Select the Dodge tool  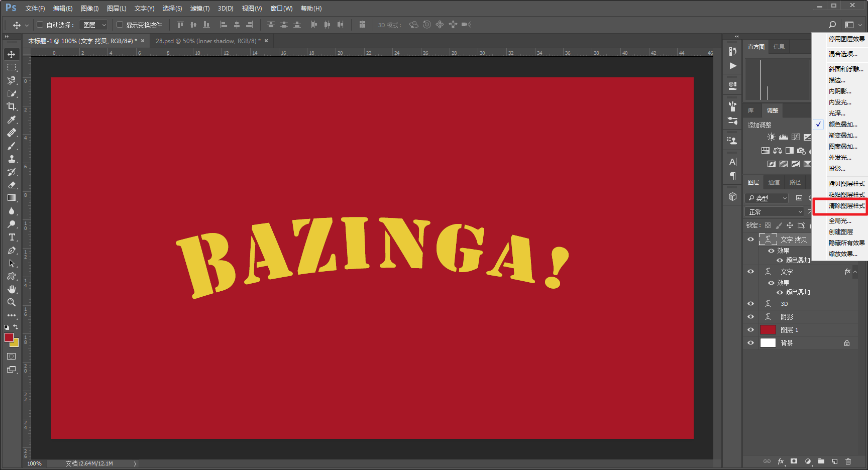click(x=11, y=224)
